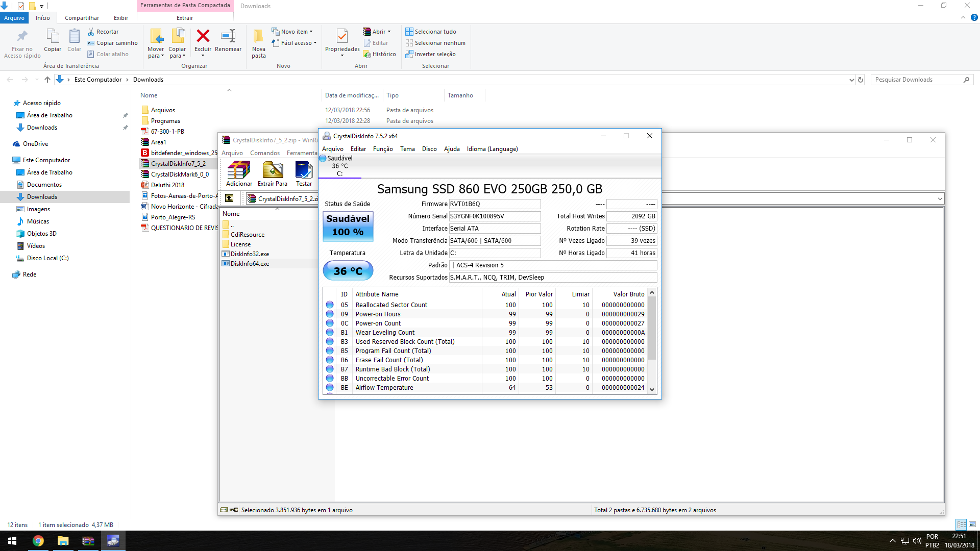This screenshot has height=551, width=980.
Task: Open File Explorer taskbar icon
Action: [63, 541]
